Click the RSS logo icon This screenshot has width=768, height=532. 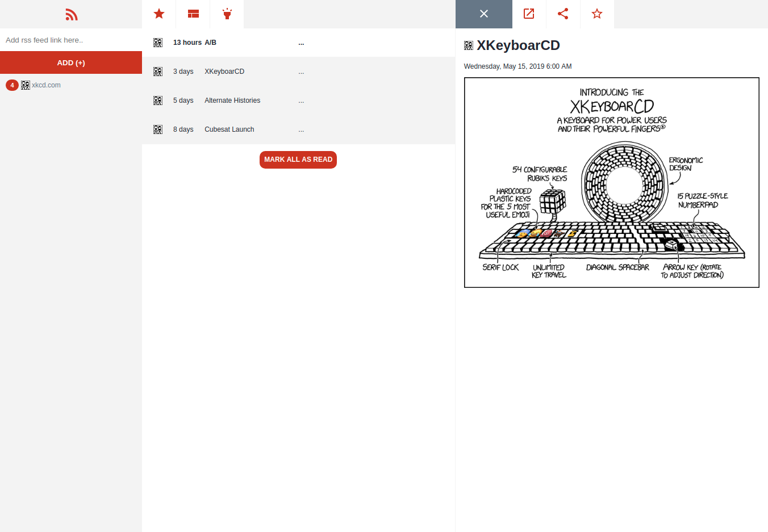coord(71,15)
